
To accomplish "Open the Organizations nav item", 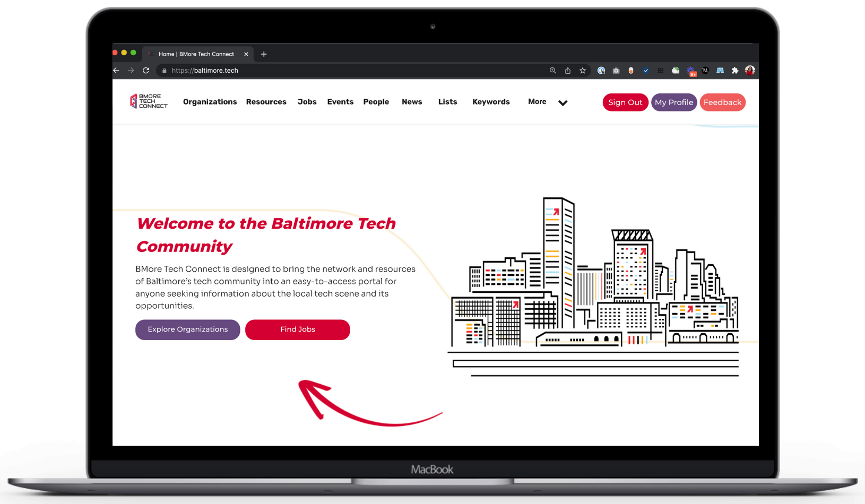I will 210,102.
